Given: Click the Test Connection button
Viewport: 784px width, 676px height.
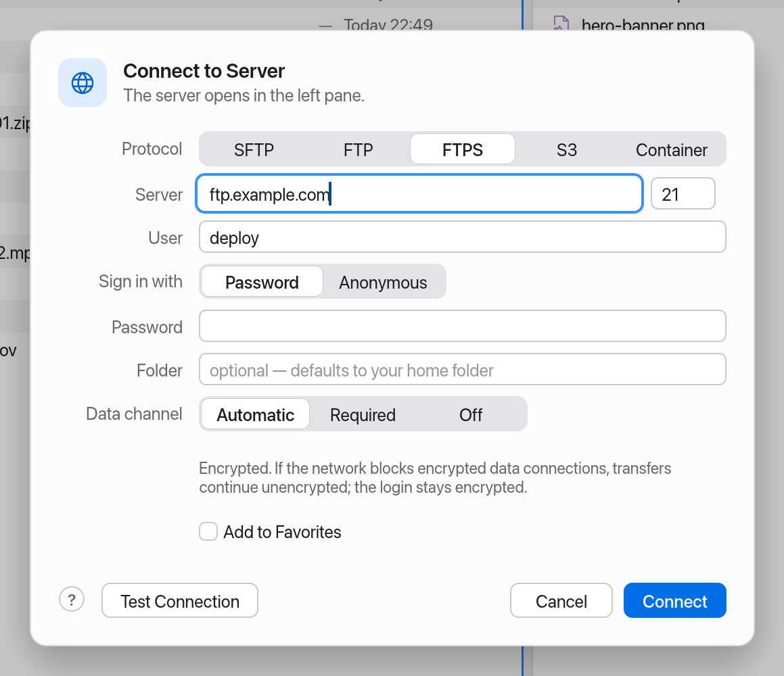Looking at the screenshot, I should pyautogui.click(x=180, y=600).
